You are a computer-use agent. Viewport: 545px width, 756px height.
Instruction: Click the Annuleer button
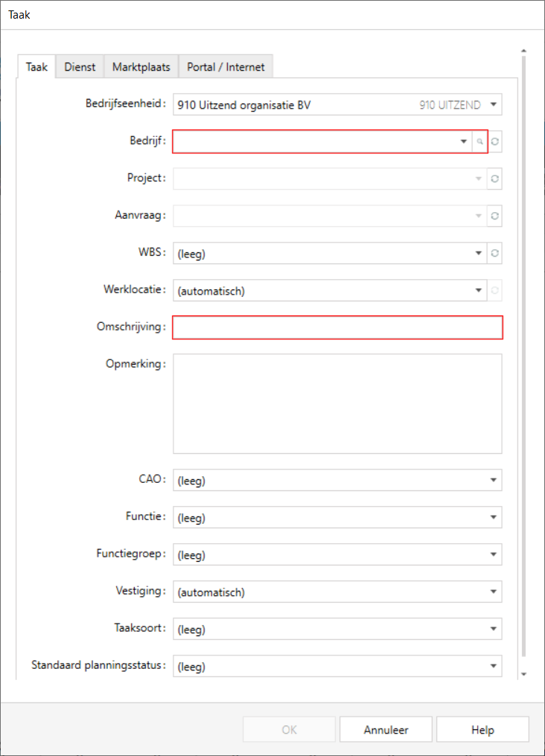(386, 730)
